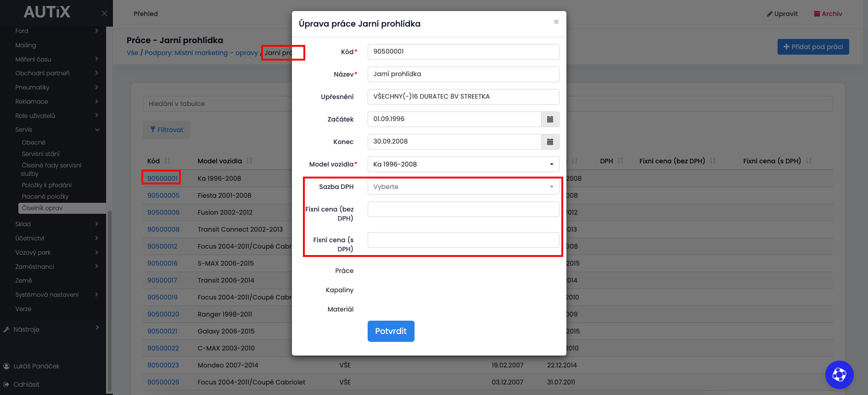The height and width of the screenshot is (395, 868).
Task: Close the Úprava práce dialog
Action: (556, 22)
